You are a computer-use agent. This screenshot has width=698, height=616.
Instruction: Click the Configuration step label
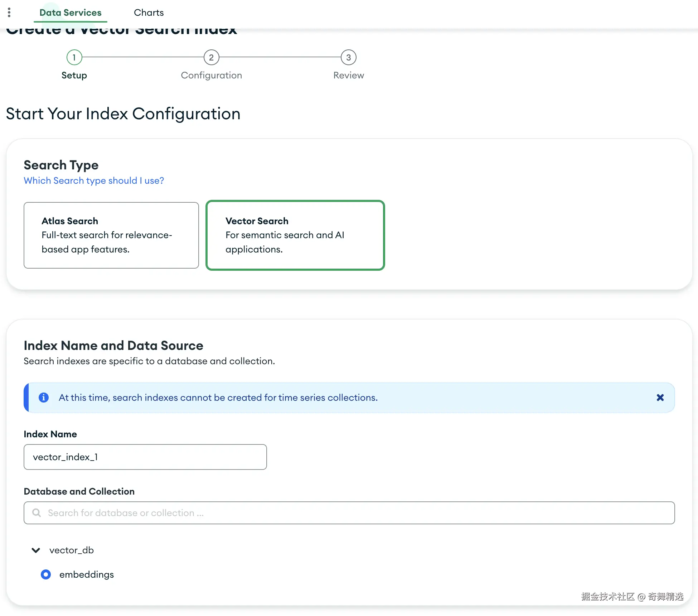pos(211,75)
